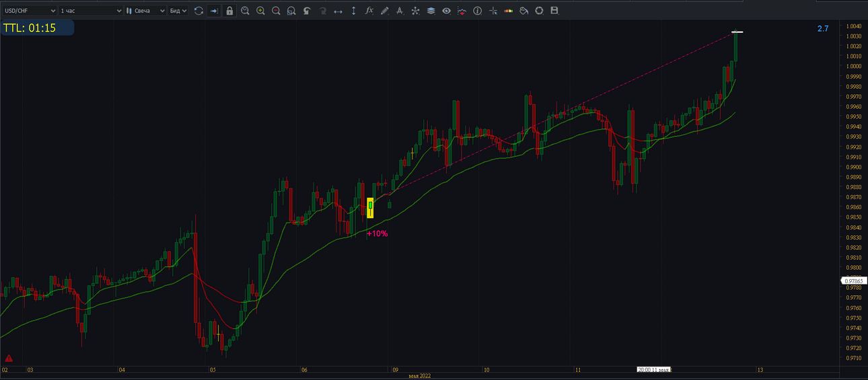The width and height of the screenshot is (868, 380).
Task: Click the refresh chart icon
Action: [x=198, y=11]
